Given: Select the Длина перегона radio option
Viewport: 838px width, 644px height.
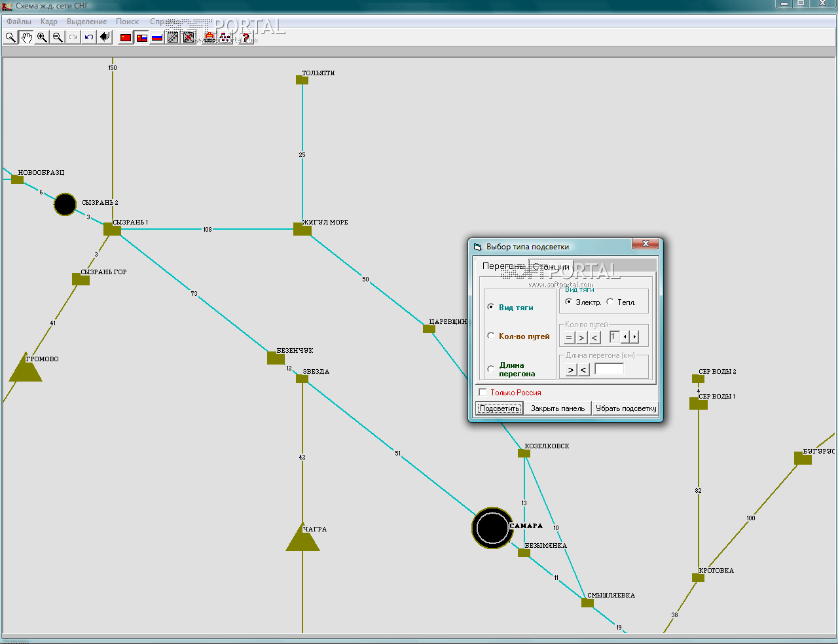Looking at the screenshot, I should point(511,369).
